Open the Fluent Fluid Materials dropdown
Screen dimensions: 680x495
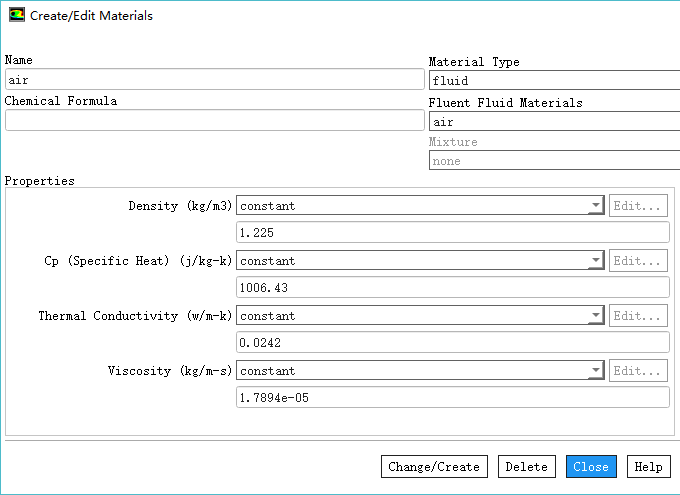coord(554,122)
